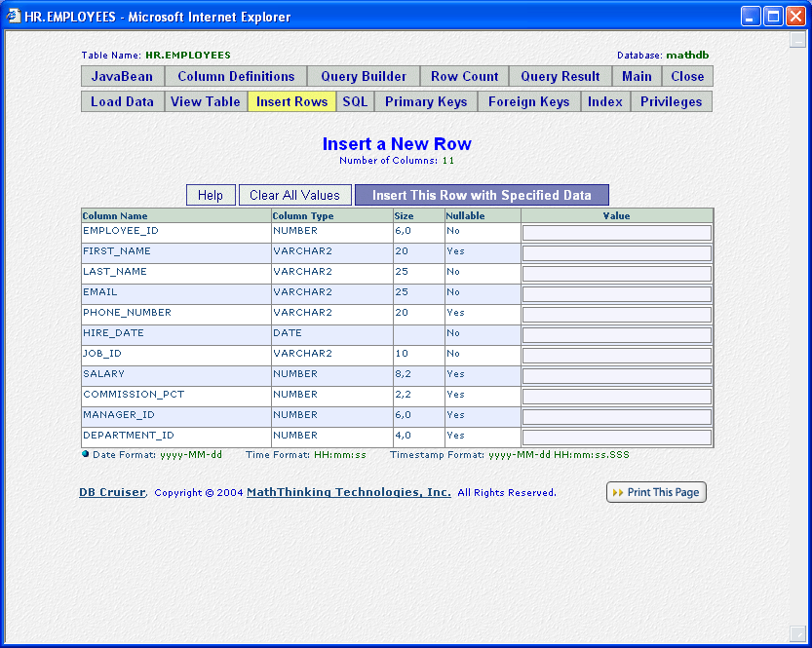Select the PHONE_NUMBER value field

(617, 315)
